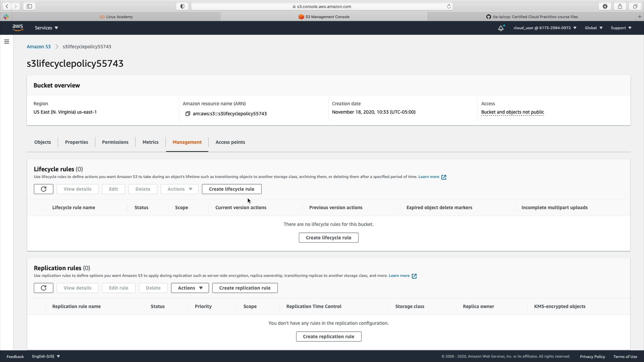This screenshot has width=644, height=362.
Task: Open the notifications bell
Action: [x=501, y=28]
